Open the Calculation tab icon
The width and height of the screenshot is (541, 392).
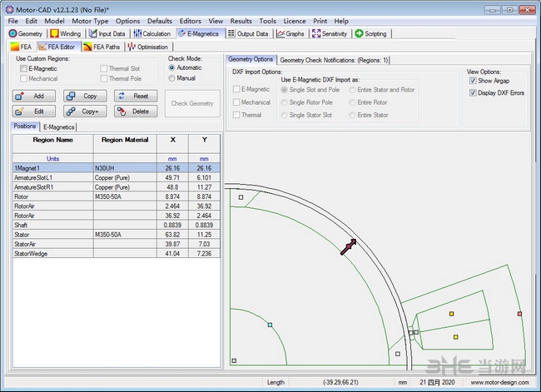click(137, 33)
